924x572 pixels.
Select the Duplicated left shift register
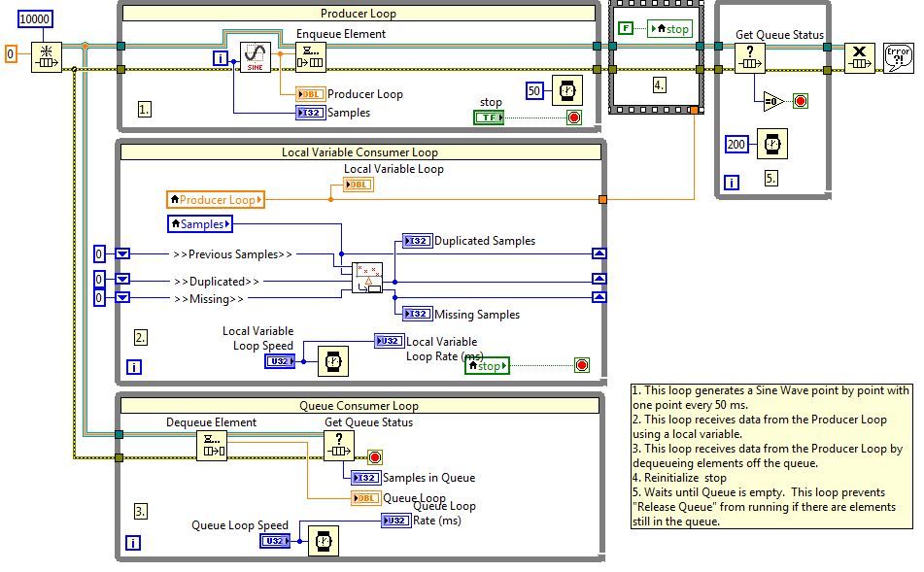[122, 279]
